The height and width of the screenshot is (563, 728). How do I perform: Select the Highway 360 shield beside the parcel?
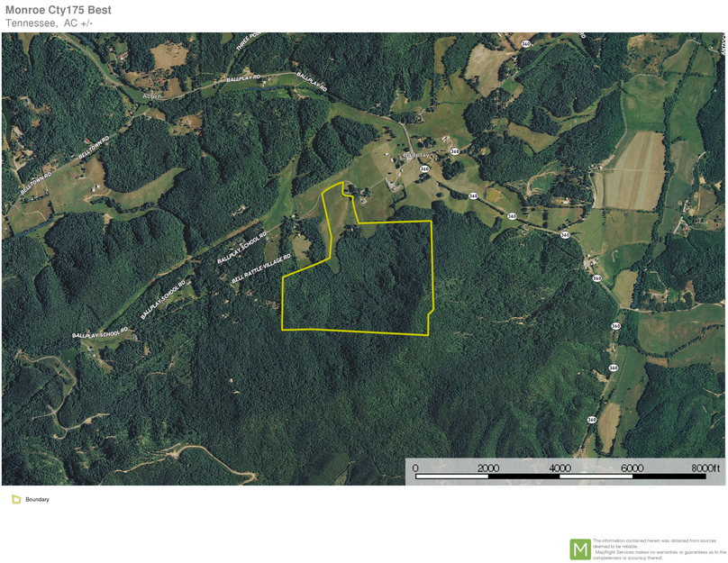click(x=472, y=195)
